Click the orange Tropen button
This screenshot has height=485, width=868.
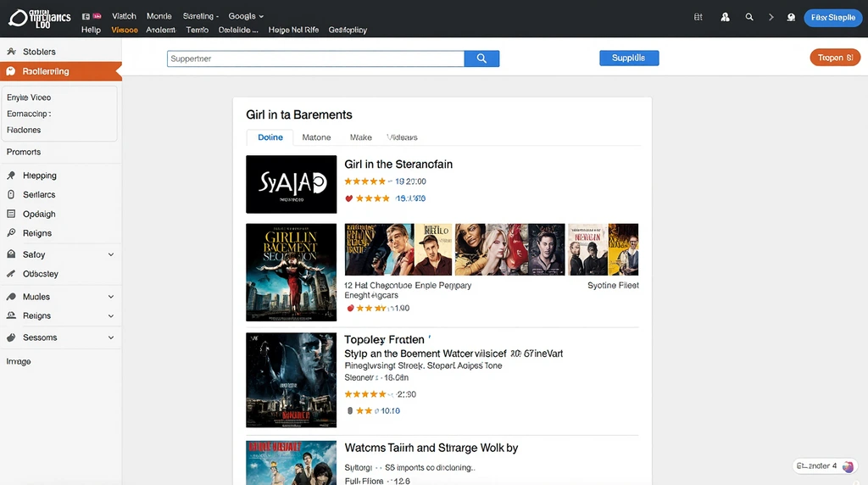click(x=835, y=58)
